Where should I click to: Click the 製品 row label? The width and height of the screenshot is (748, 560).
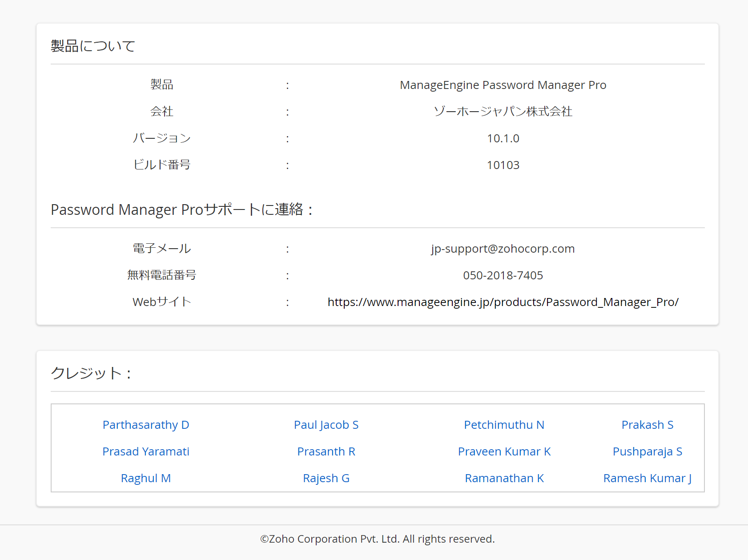pyautogui.click(x=162, y=85)
